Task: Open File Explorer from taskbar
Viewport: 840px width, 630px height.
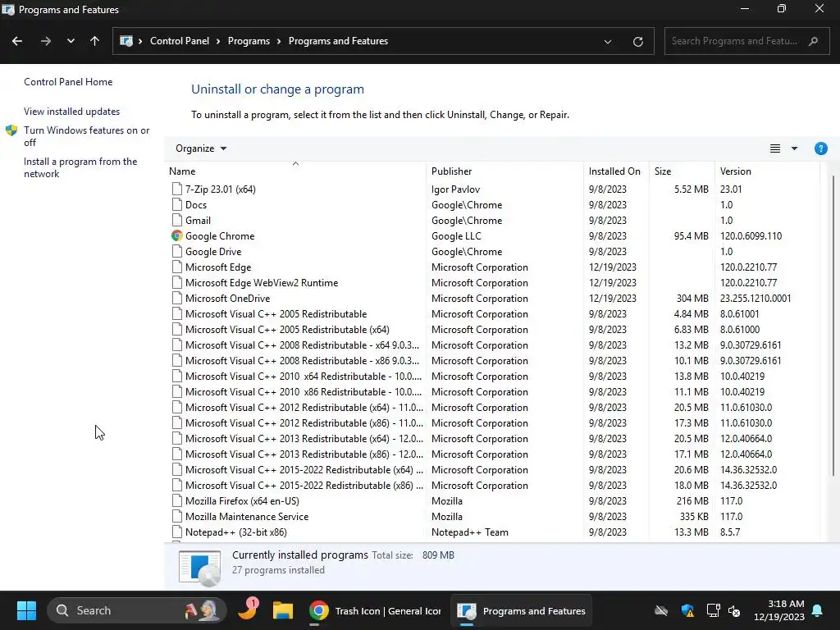Action: (283, 610)
